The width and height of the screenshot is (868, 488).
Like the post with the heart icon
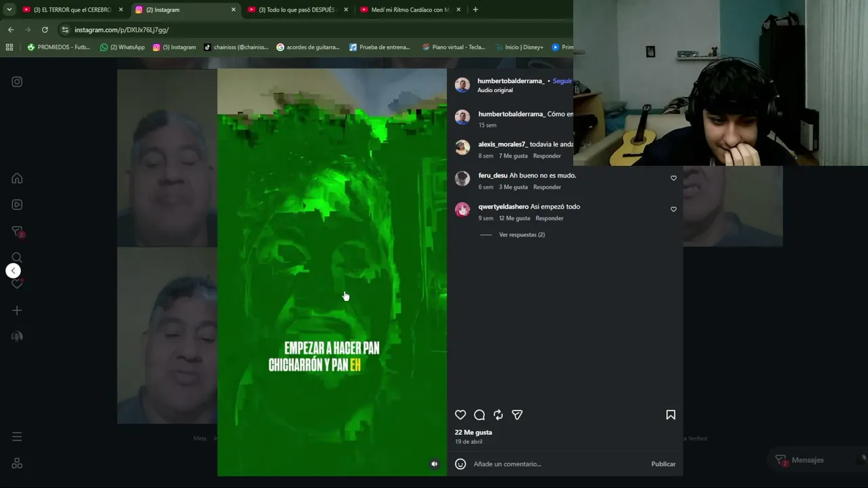click(460, 415)
